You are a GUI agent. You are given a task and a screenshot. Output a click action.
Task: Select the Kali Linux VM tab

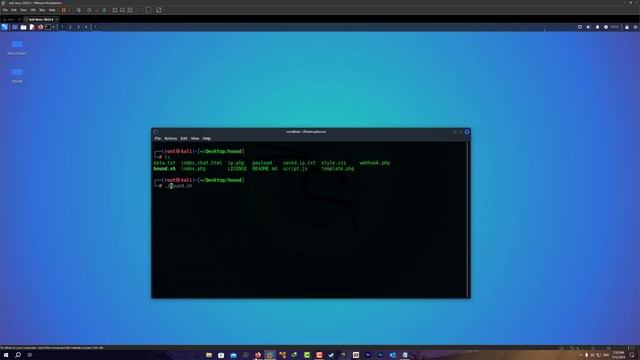point(41,19)
